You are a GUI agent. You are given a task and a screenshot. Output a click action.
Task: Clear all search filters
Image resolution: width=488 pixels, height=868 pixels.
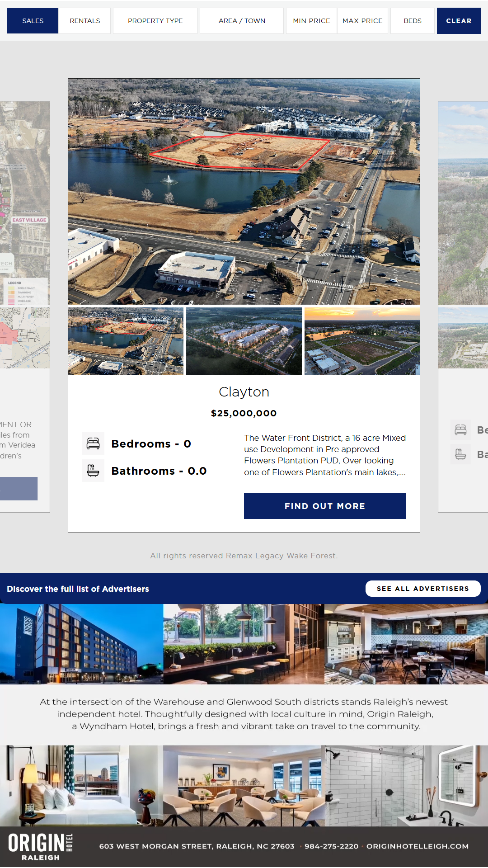point(459,21)
